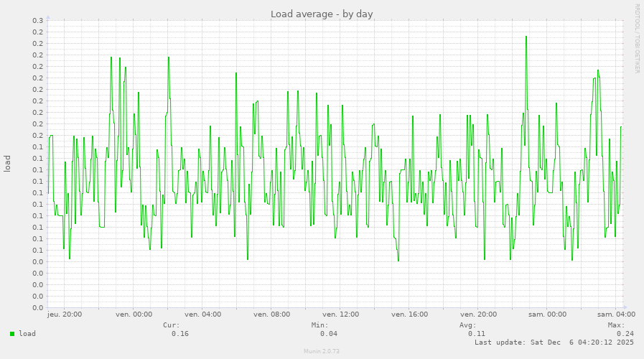
Task: Click the maximum value 0.24
Action: [x=625, y=334]
